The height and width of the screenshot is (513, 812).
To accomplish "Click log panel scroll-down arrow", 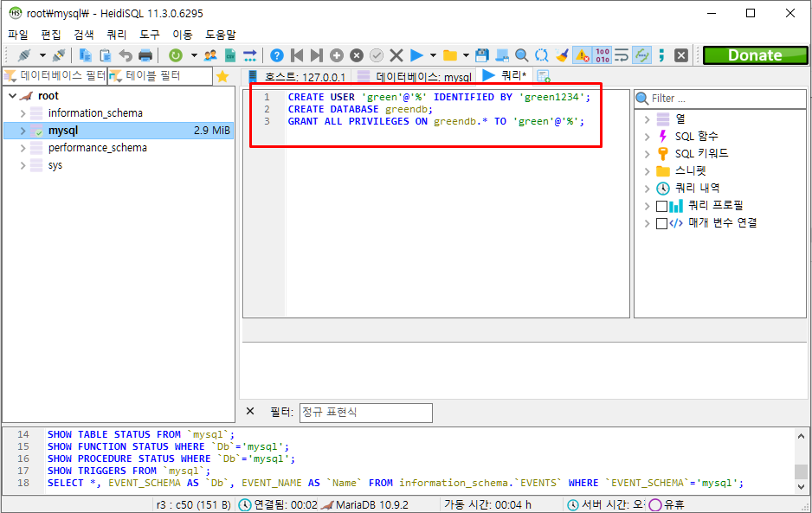I will (801, 486).
